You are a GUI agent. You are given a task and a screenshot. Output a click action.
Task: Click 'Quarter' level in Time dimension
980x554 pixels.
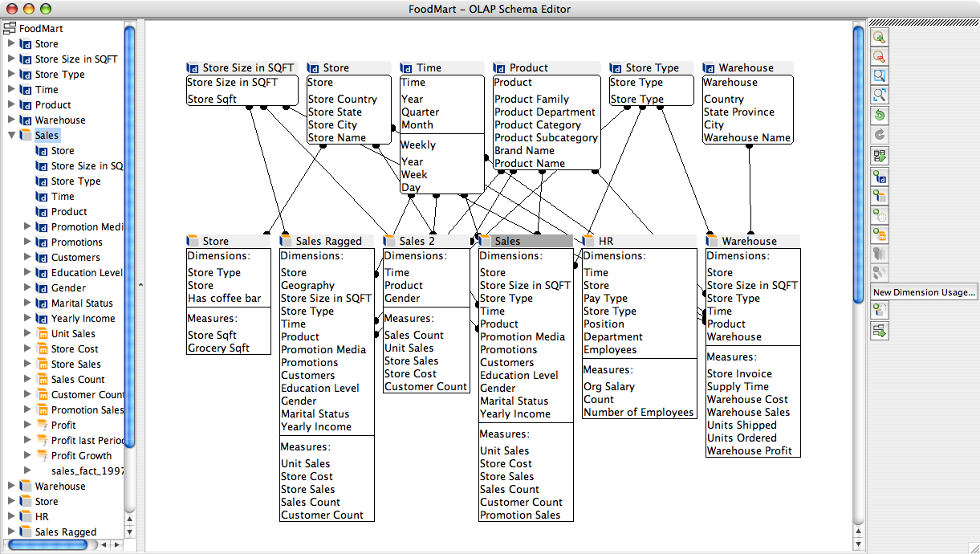pyautogui.click(x=421, y=112)
